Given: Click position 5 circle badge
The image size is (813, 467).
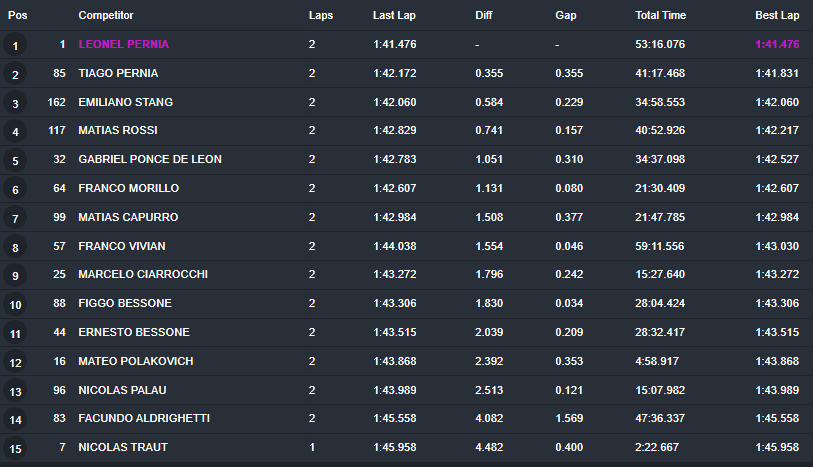Looking at the screenshot, I should point(15,161).
